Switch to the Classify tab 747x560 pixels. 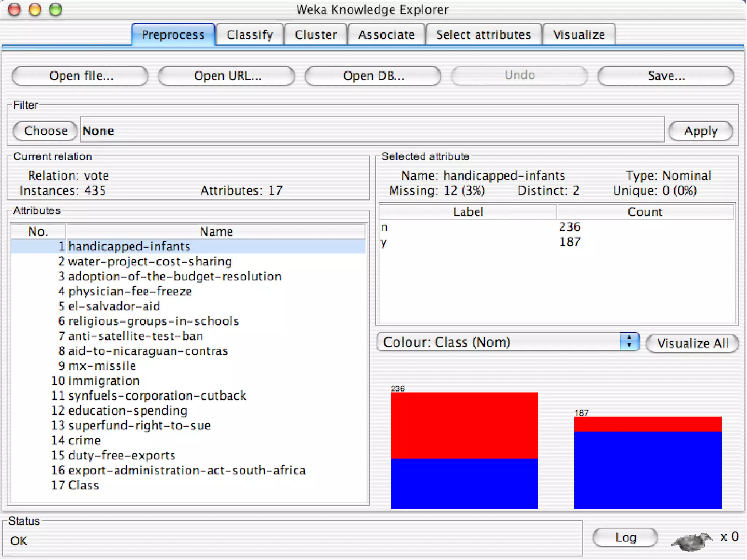tap(250, 35)
